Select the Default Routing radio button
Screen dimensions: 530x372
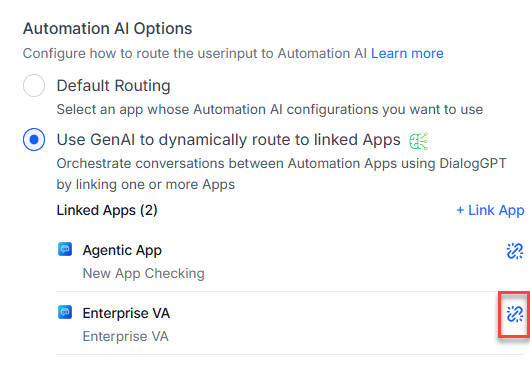tap(34, 85)
